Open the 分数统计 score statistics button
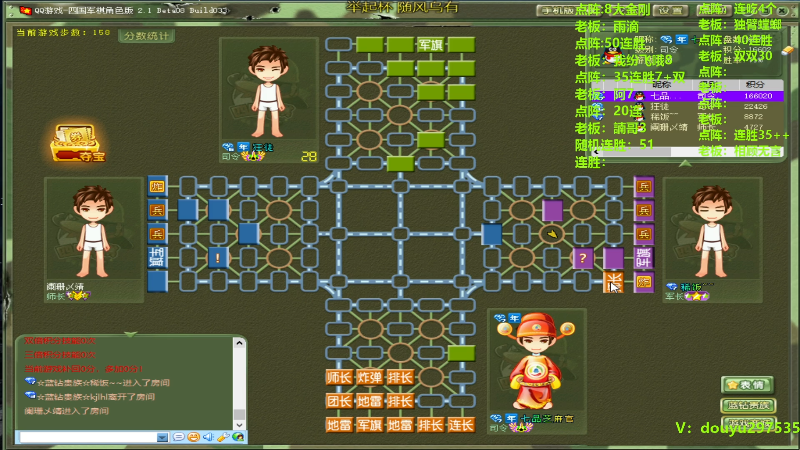This screenshot has height=450, width=800. tap(146, 36)
